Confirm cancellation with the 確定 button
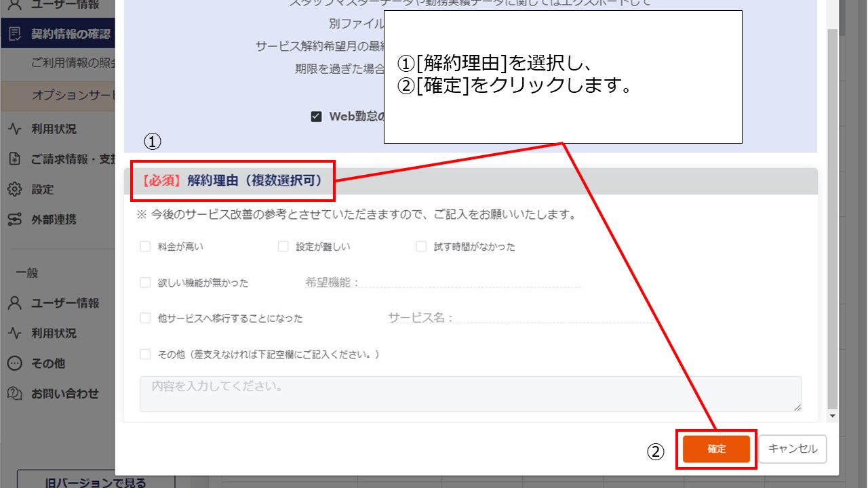This screenshot has width=868, height=488. pyautogui.click(x=716, y=449)
